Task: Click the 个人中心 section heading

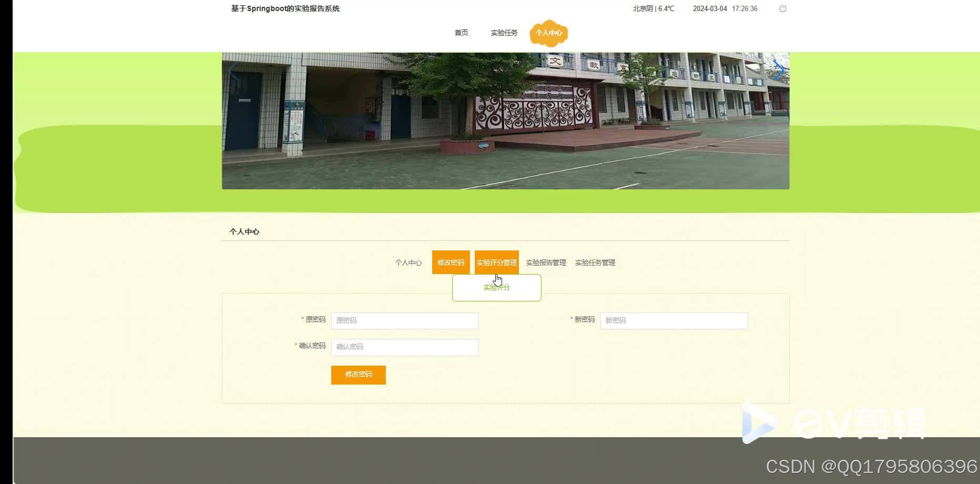Action: tap(244, 231)
